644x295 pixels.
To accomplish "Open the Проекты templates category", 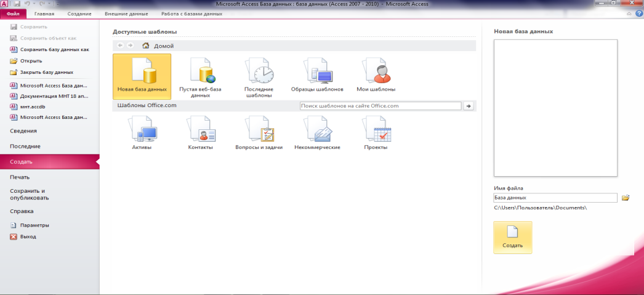I will [376, 133].
